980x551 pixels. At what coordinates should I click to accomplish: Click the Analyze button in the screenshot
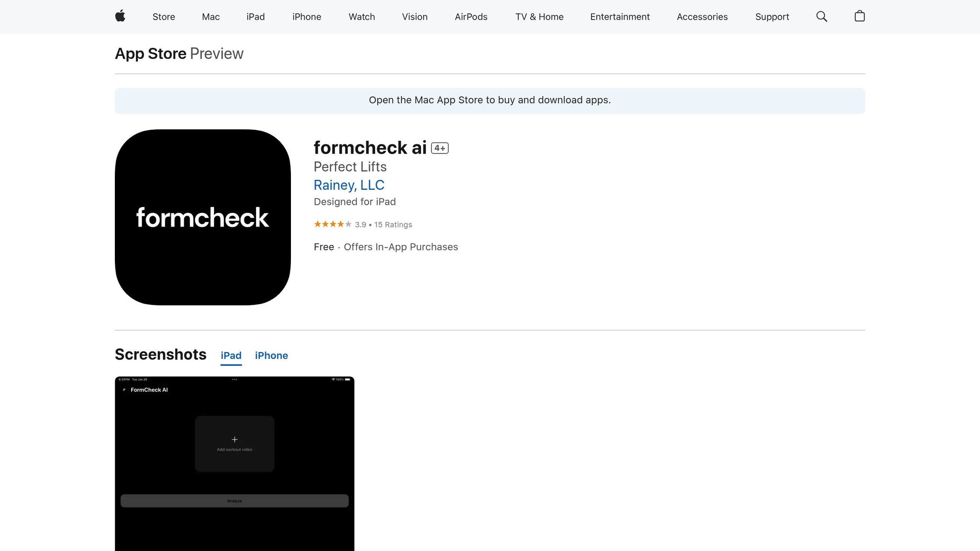click(x=234, y=500)
